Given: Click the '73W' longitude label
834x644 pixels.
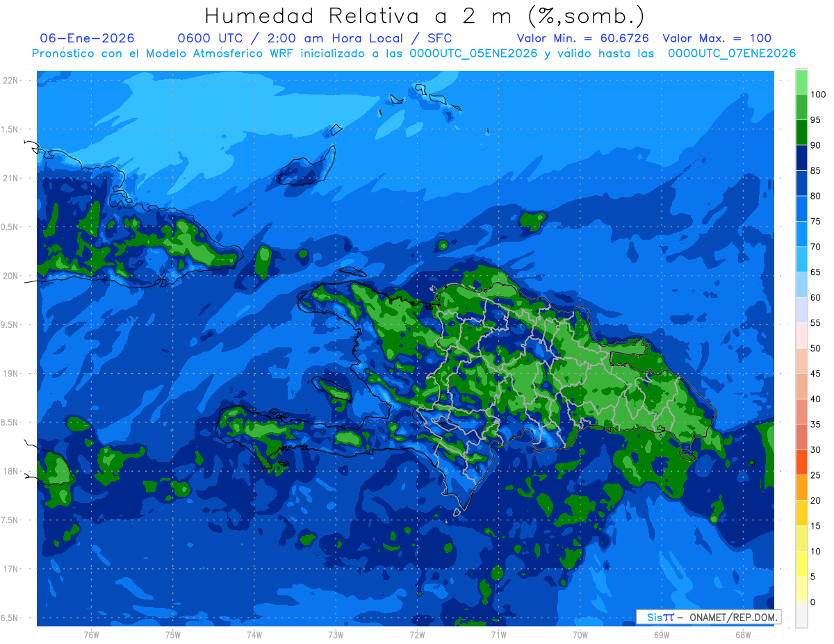Looking at the screenshot, I should [336, 635].
